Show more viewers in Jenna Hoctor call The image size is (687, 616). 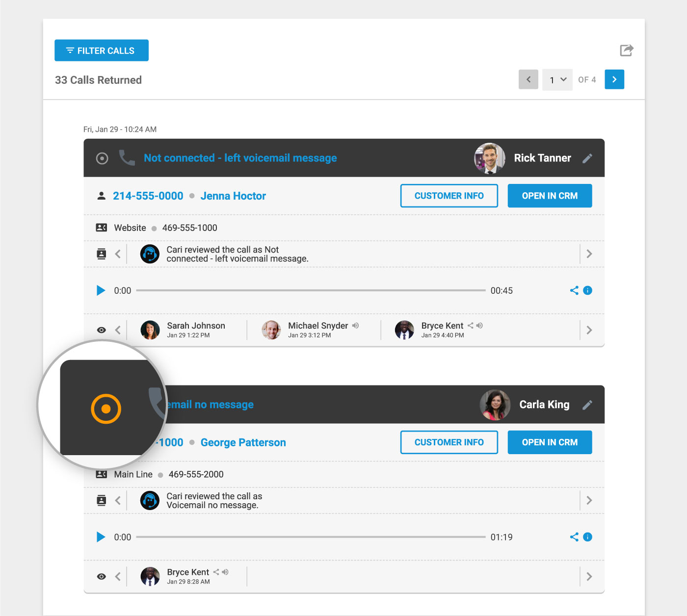coord(589,330)
